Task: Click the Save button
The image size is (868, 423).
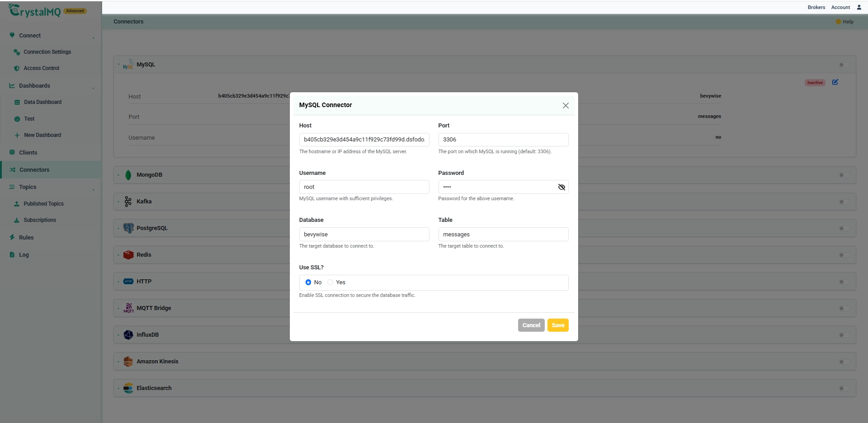Action: click(558, 325)
